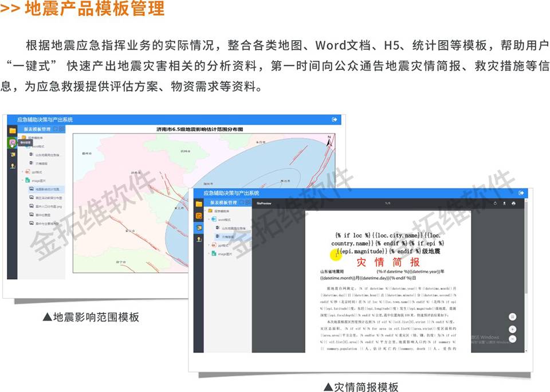Image resolution: width=550 pixels, height=392 pixels.
Task: Expand the ppt模式 node in brief window
Action: [x=209, y=245]
